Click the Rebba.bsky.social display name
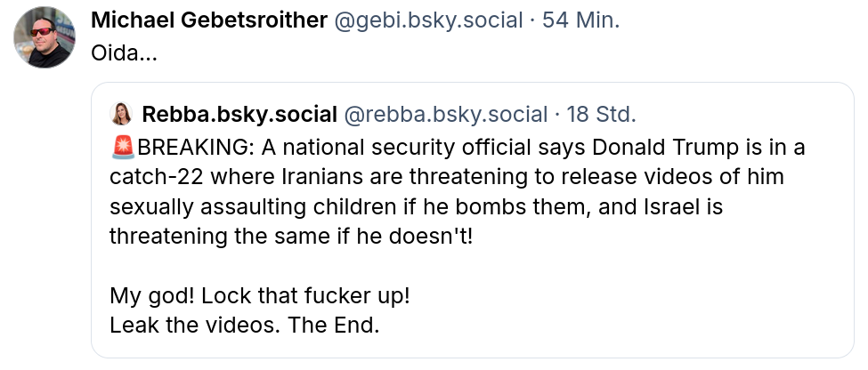The height and width of the screenshot is (370, 868). (x=239, y=115)
